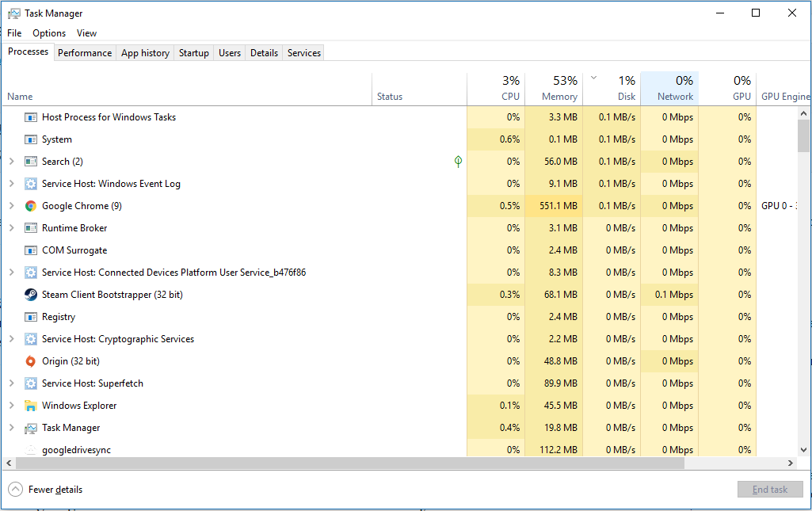Image resolution: width=812 pixels, height=511 pixels.
Task: Switch to the Services tab
Action: coord(304,53)
